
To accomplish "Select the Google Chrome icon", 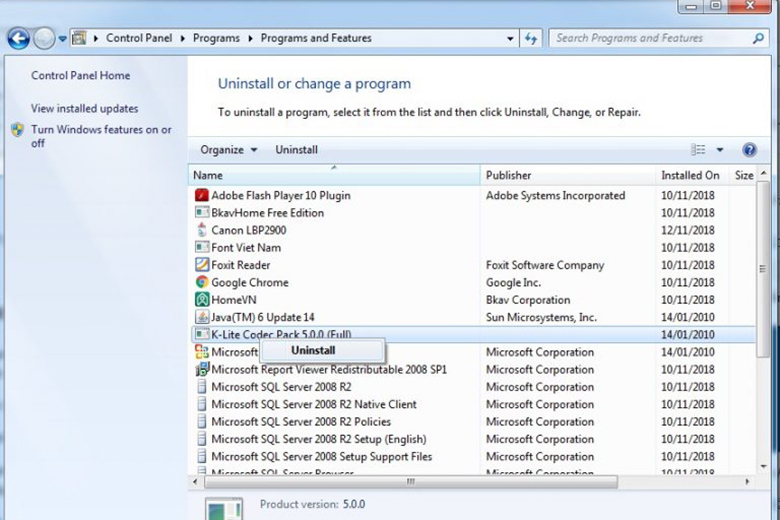I will pyautogui.click(x=202, y=282).
